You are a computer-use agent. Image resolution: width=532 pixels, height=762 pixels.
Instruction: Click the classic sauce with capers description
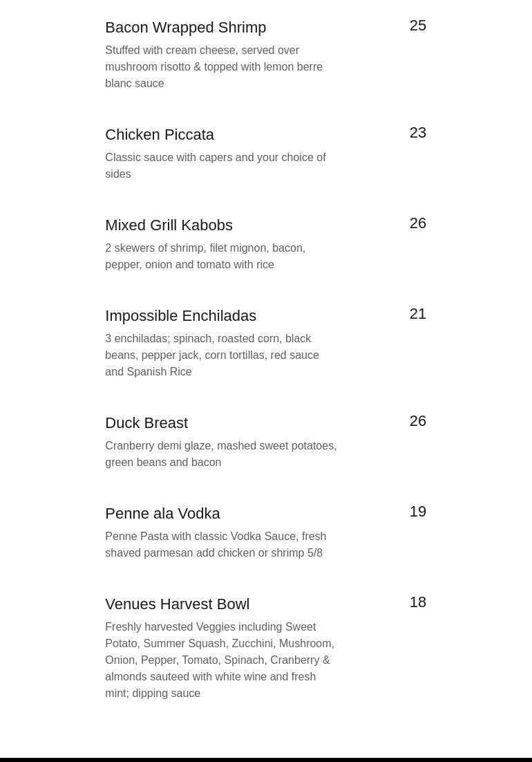[x=215, y=166]
